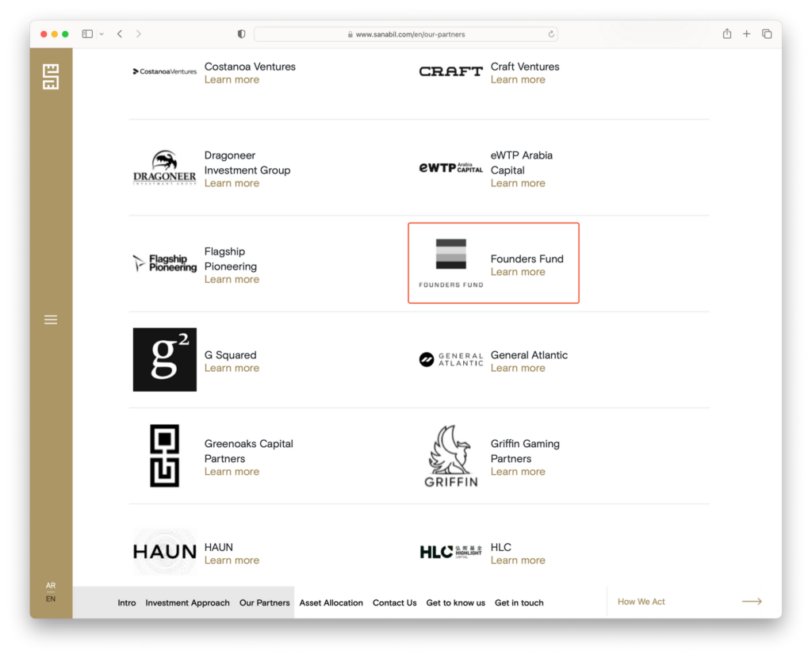812x658 pixels.
Task: Click the General Atlantic logo
Action: point(450,359)
